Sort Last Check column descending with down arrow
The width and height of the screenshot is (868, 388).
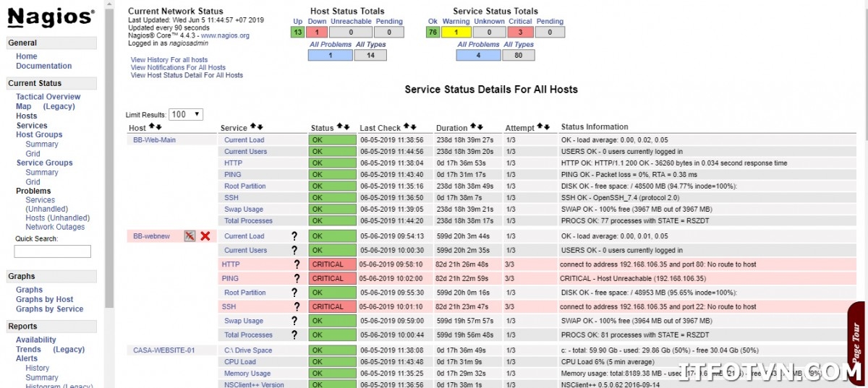414,127
